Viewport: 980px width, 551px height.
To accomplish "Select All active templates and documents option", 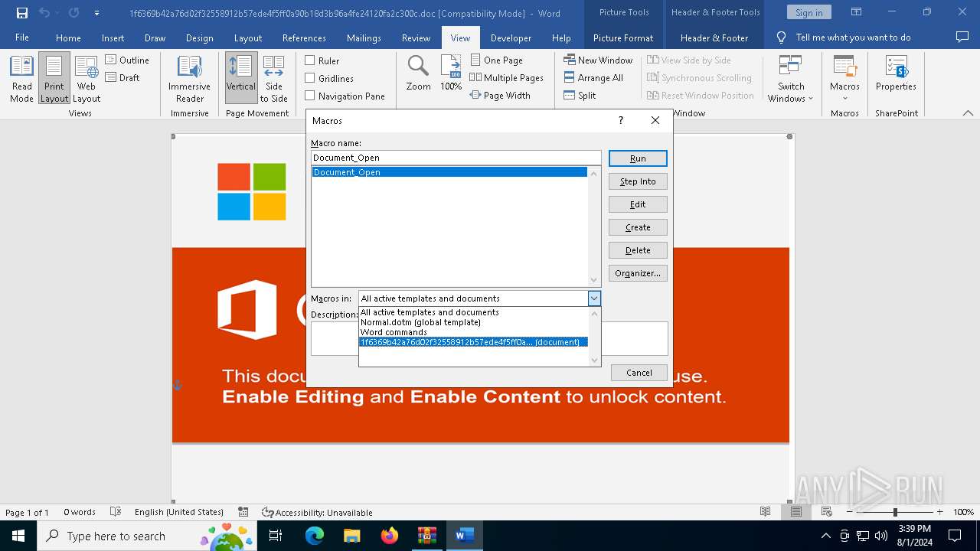I will click(x=473, y=312).
